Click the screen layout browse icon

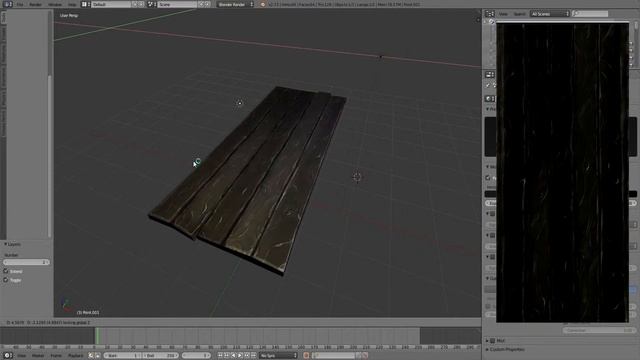86,4
